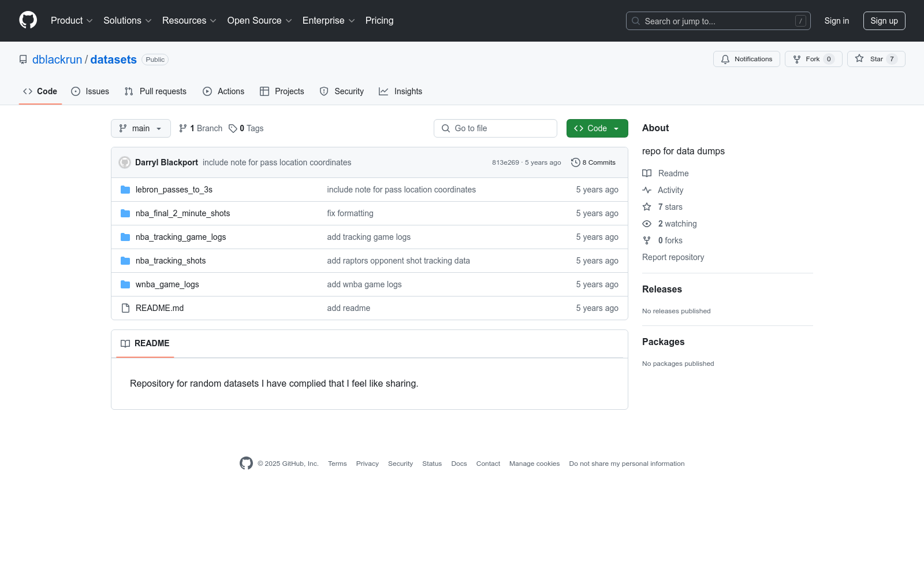The width and height of the screenshot is (924, 578).
Task: Open the Enterprise dropdown
Action: click(x=329, y=20)
